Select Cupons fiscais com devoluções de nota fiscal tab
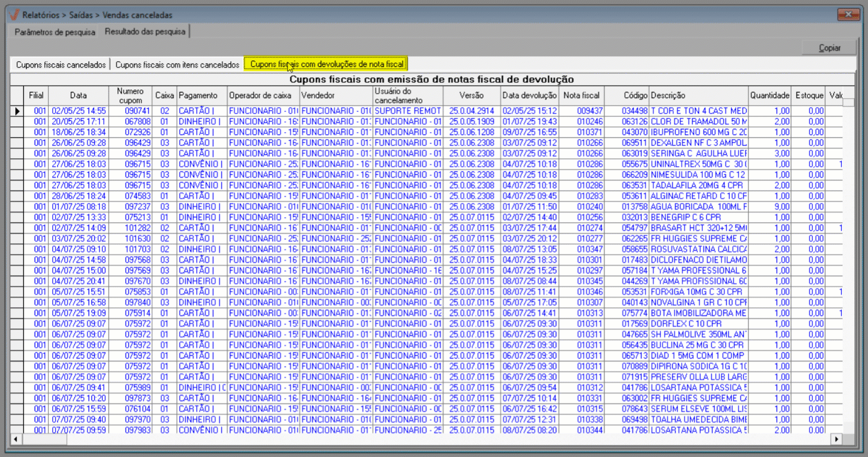This screenshot has height=457, width=868. [327, 64]
